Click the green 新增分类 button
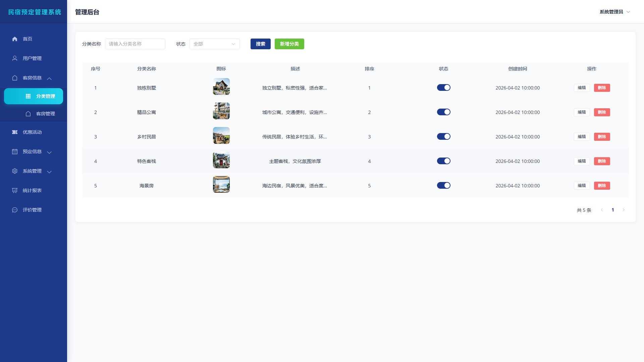Screen dimensions: 644x362 [x=289, y=44]
